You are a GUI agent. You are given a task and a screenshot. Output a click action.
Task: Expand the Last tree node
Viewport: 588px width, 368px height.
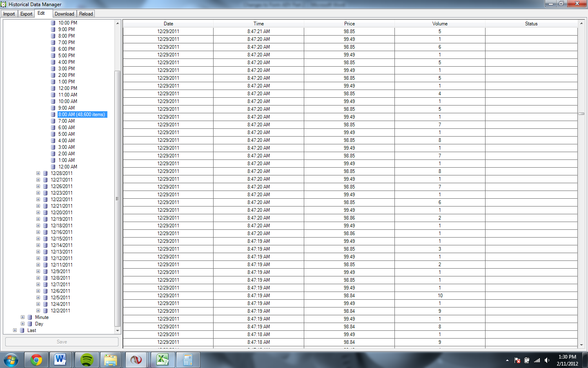coord(15,330)
